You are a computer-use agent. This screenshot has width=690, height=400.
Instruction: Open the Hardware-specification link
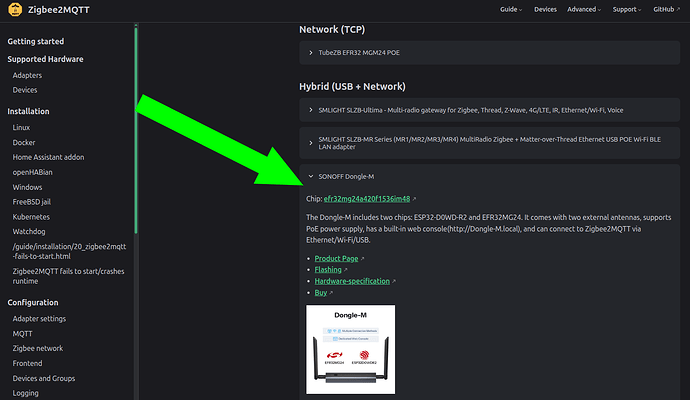(x=352, y=281)
